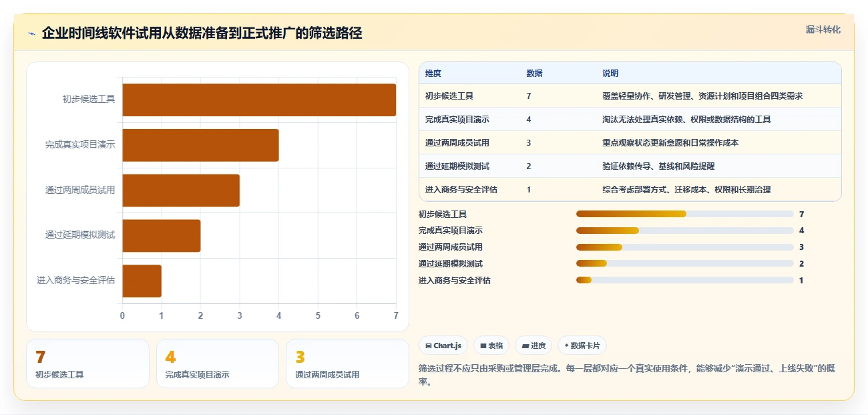868x415 pixels.
Task: Click the 通过两周成员试用 label on the chart axis
Action: click(x=80, y=190)
